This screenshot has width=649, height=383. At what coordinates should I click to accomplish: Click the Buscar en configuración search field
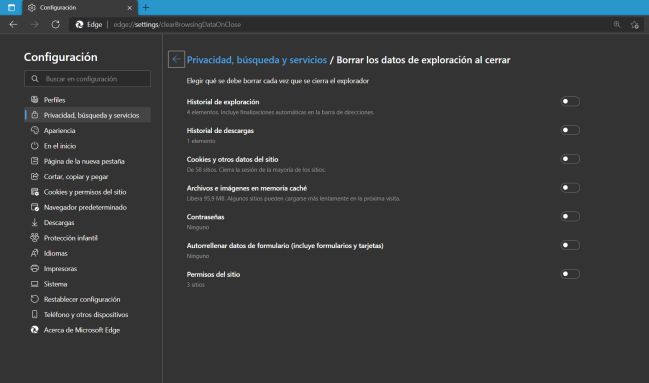(x=87, y=79)
